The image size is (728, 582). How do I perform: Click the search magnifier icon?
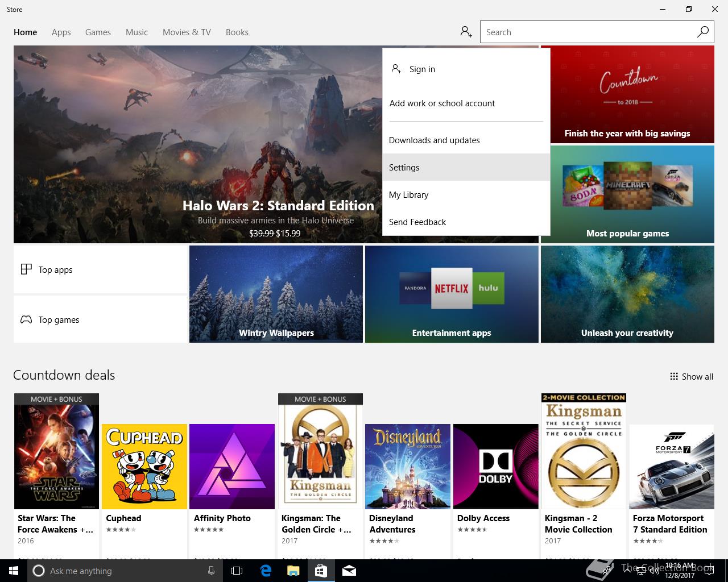[x=703, y=32]
